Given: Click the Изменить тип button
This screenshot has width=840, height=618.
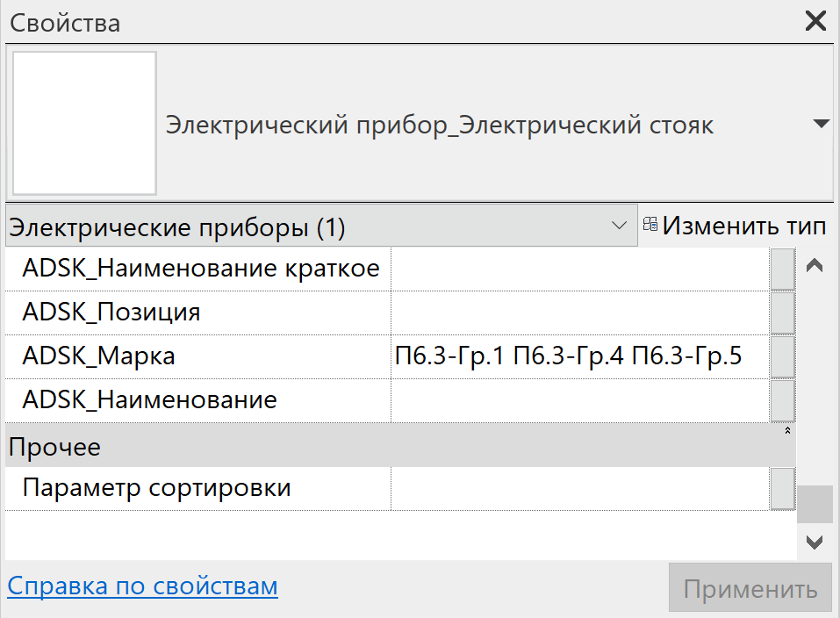Looking at the screenshot, I should [x=735, y=225].
